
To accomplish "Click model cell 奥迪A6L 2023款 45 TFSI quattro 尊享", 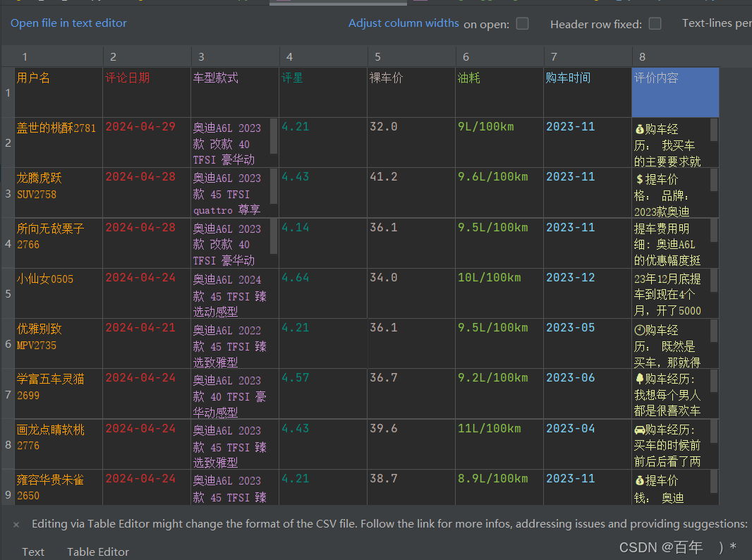I will coord(235,193).
